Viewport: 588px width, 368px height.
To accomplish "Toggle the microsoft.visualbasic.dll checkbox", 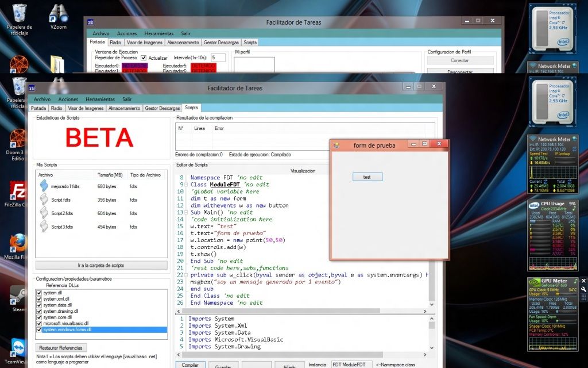I will coord(39,323).
